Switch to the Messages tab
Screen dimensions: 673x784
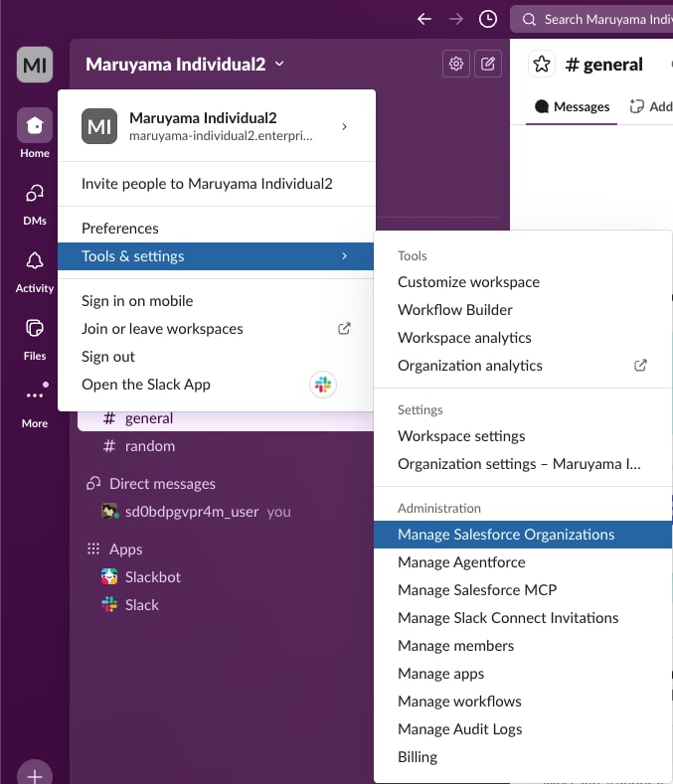(x=572, y=107)
